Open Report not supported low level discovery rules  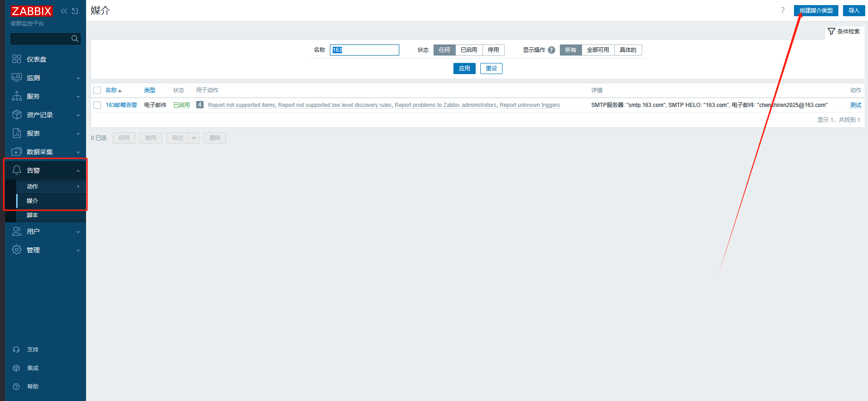click(335, 105)
